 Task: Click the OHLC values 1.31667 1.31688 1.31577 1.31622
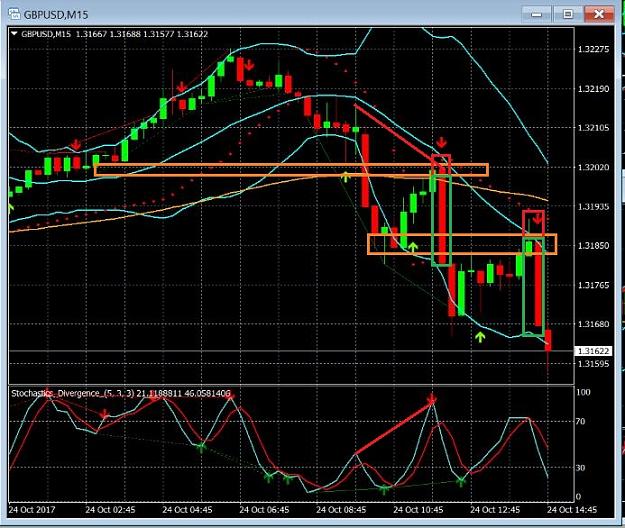[x=142, y=34]
